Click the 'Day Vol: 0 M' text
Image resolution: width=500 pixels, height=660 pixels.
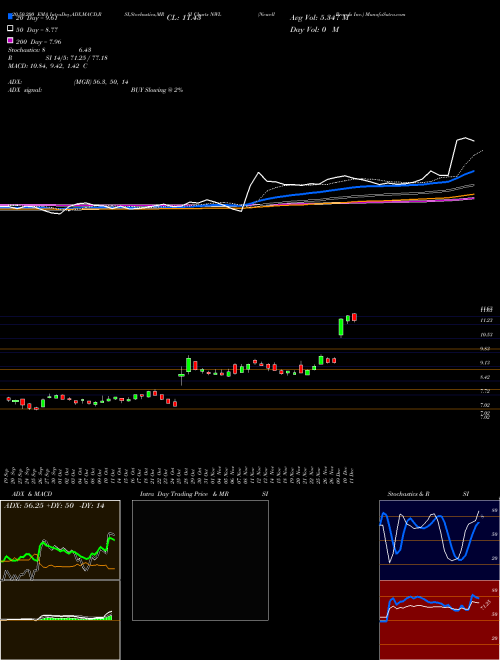tap(314, 29)
